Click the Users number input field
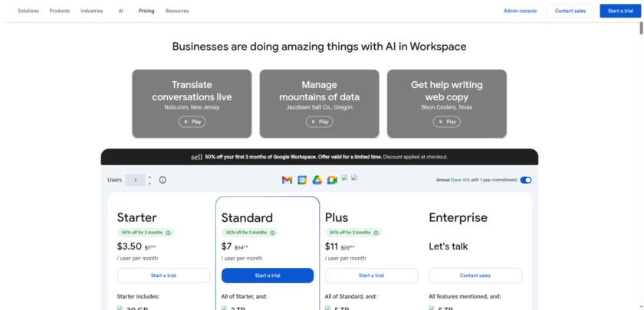 click(136, 180)
